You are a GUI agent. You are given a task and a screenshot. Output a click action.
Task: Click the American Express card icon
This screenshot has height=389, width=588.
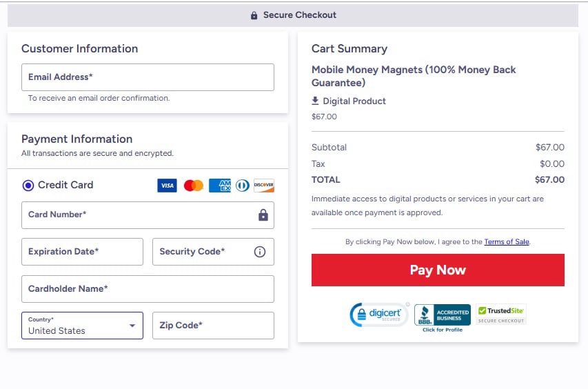(220, 186)
